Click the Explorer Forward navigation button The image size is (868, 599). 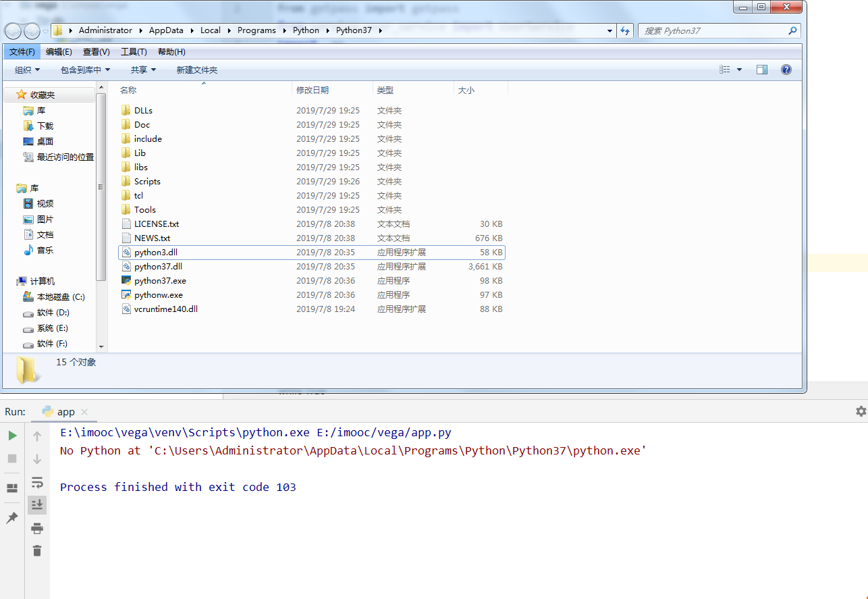point(32,31)
